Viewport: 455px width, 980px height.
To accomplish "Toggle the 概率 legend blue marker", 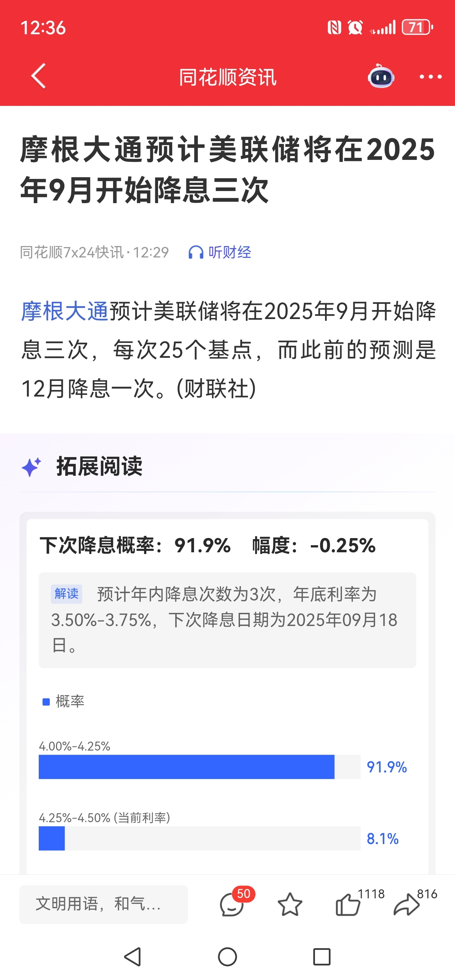I will tap(46, 702).
